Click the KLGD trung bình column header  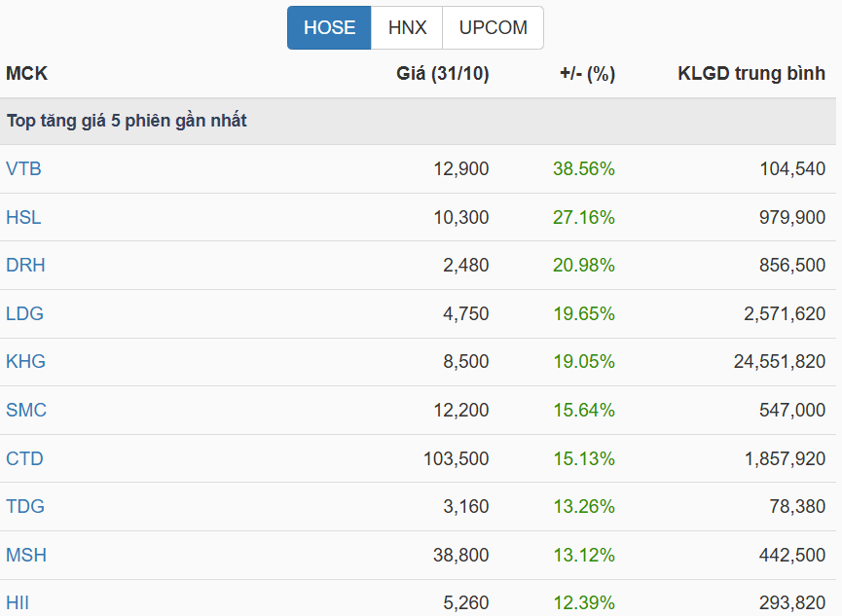point(751,74)
